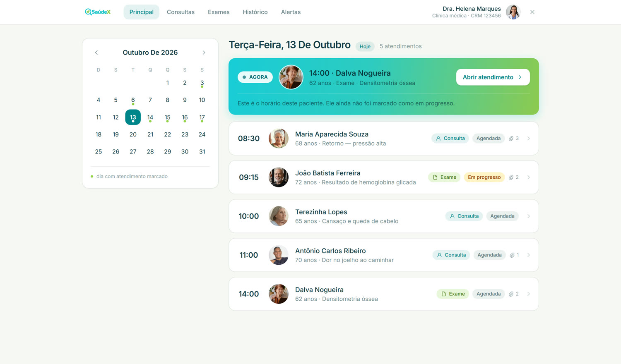Image resolution: width=621 pixels, height=364 pixels.
Task: Click attachment icon on João Batista Ferreira row
Action: (x=511, y=177)
